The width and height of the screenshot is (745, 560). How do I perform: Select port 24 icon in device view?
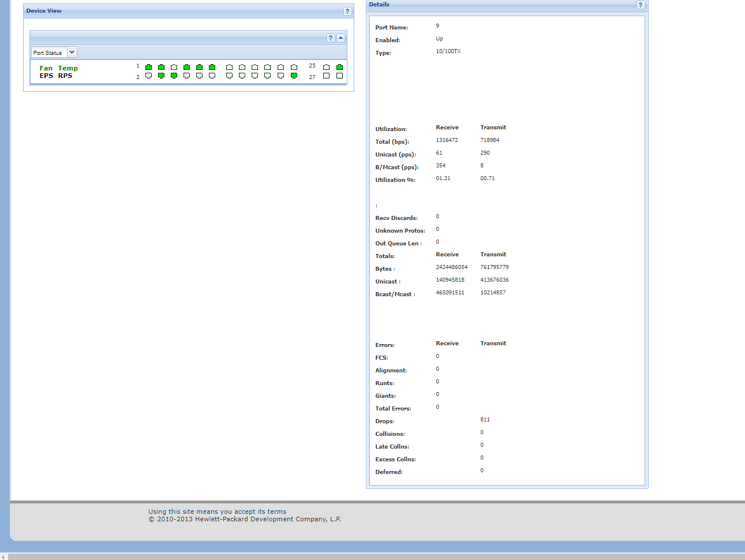[294, 76]
